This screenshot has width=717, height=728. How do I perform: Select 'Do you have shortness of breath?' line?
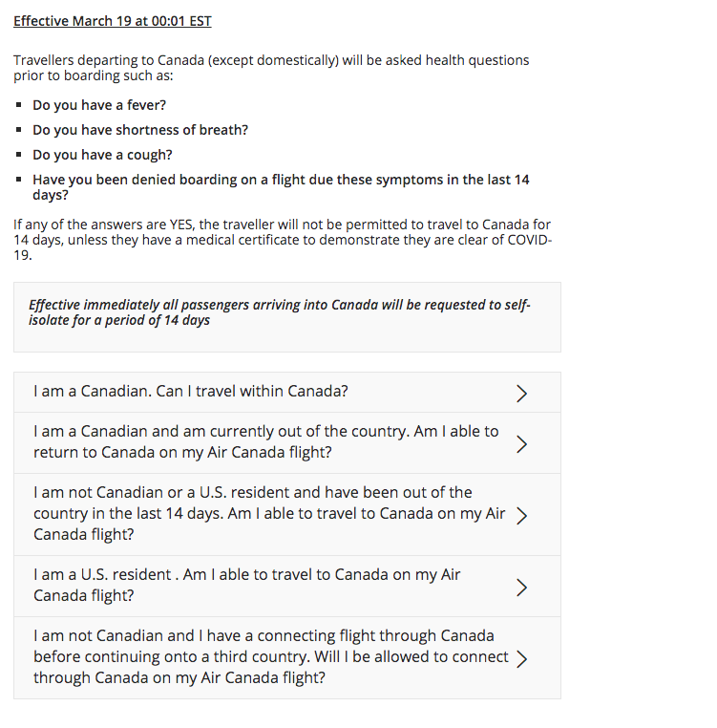click(140, 130)
